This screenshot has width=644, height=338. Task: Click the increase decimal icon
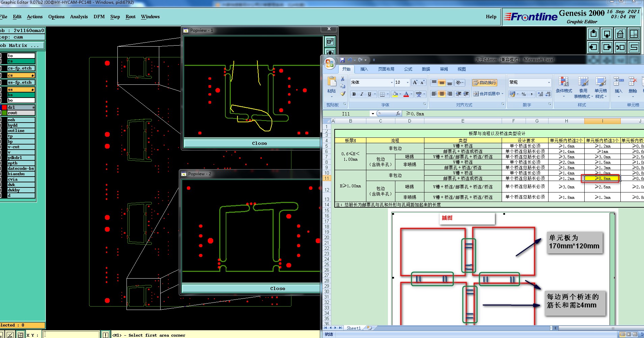pyautogui.click(x=540, y=94)
